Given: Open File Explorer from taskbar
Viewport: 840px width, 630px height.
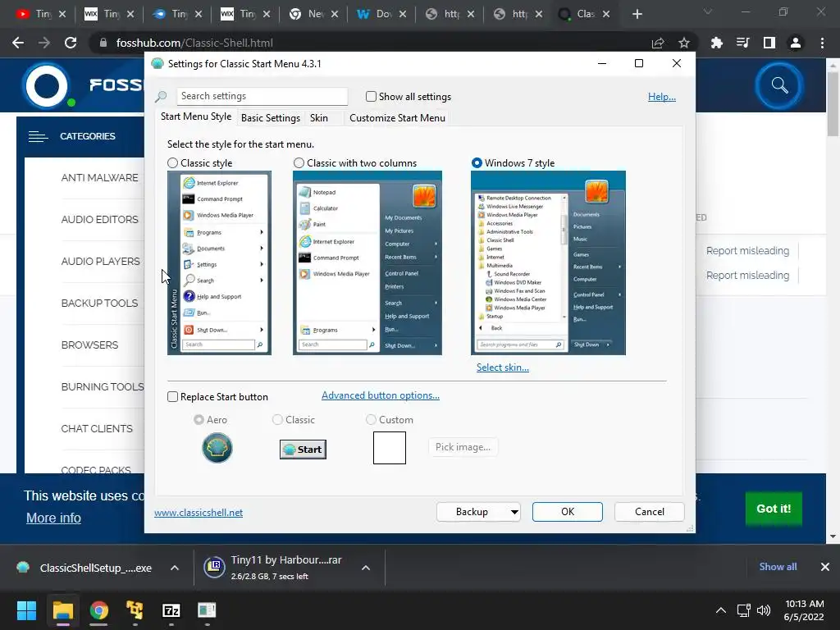Looking at the screenshot, I should pyautogui.click(x=62, y=610).
